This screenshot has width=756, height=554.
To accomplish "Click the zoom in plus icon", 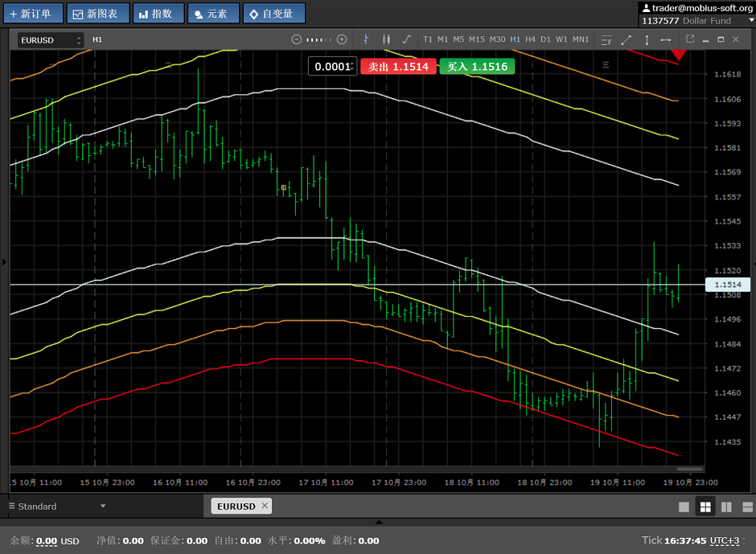I will 342,39.
